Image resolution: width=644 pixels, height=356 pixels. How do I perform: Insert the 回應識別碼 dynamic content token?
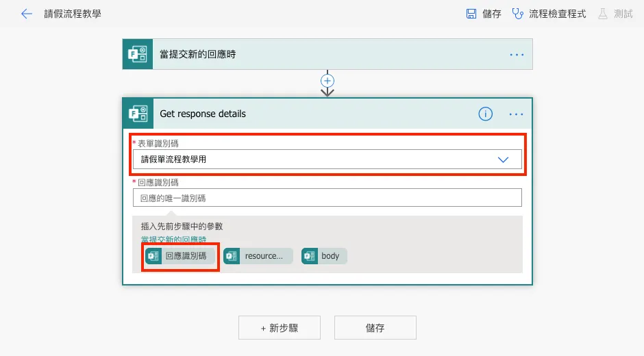point(180,256)
